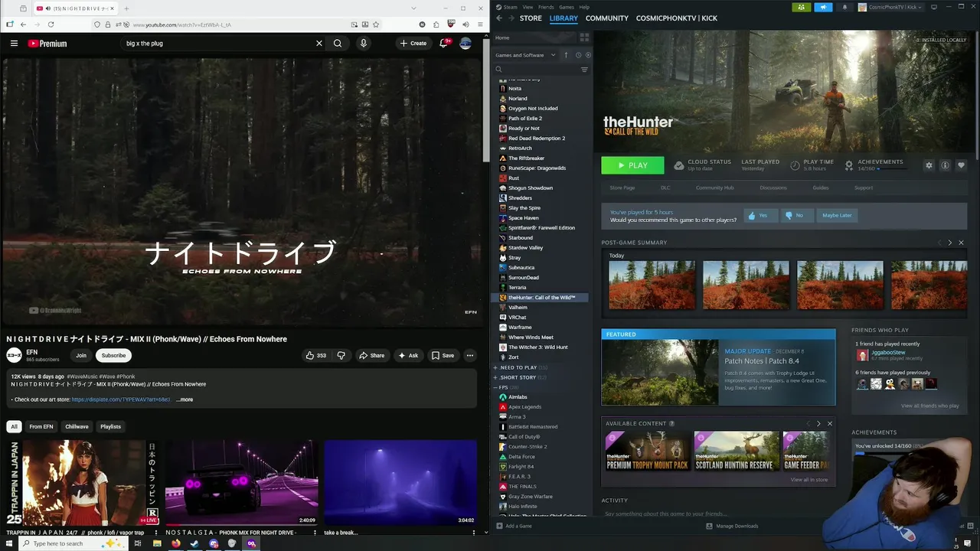Show next Post-Game Summary screenshots
This screenshot has height=551, width=980.
tap(950, 243)
